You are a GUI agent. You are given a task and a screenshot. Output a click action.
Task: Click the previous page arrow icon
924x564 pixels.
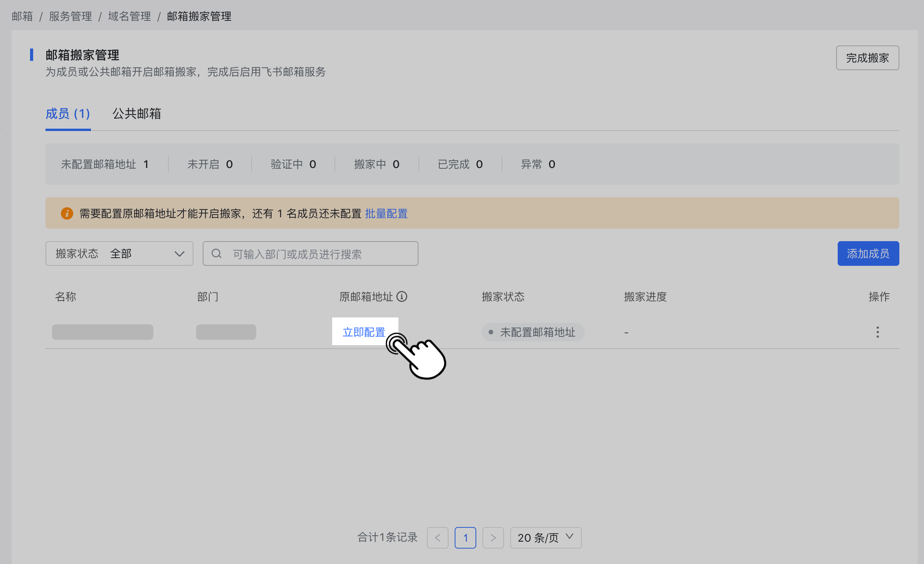click(x=438, y=537)
